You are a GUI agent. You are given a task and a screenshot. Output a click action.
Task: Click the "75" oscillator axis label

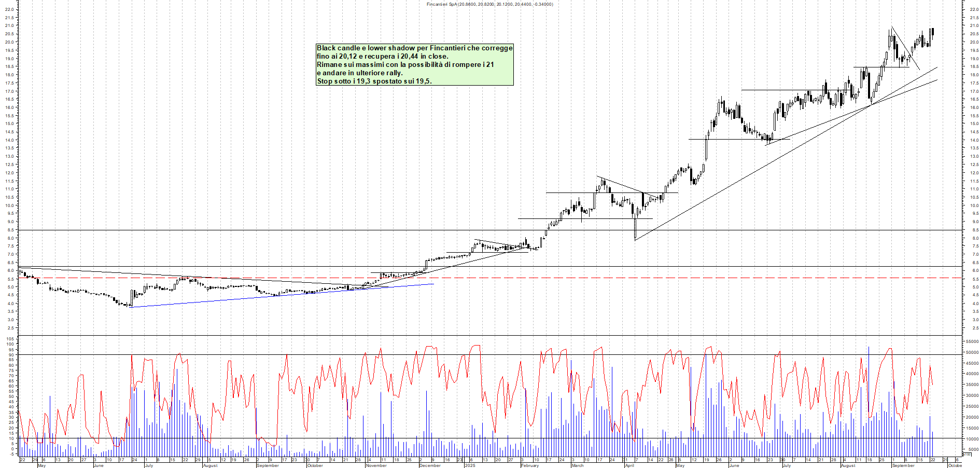(11, 370)
